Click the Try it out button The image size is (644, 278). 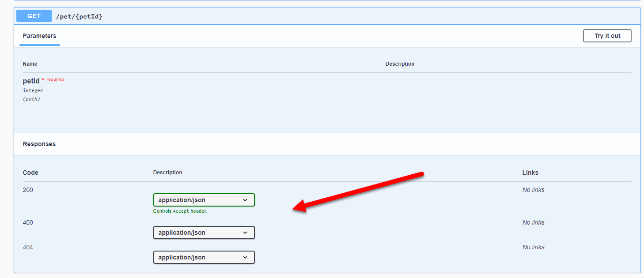(607, 36)
